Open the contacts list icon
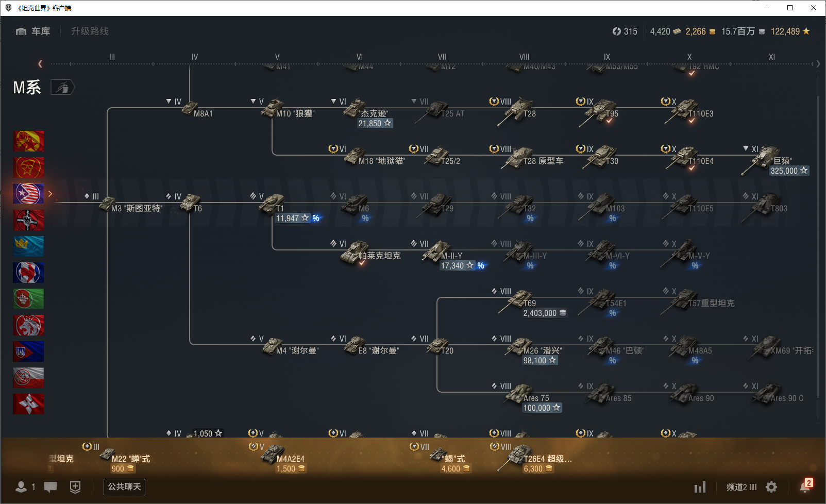 tap(21, 487)
